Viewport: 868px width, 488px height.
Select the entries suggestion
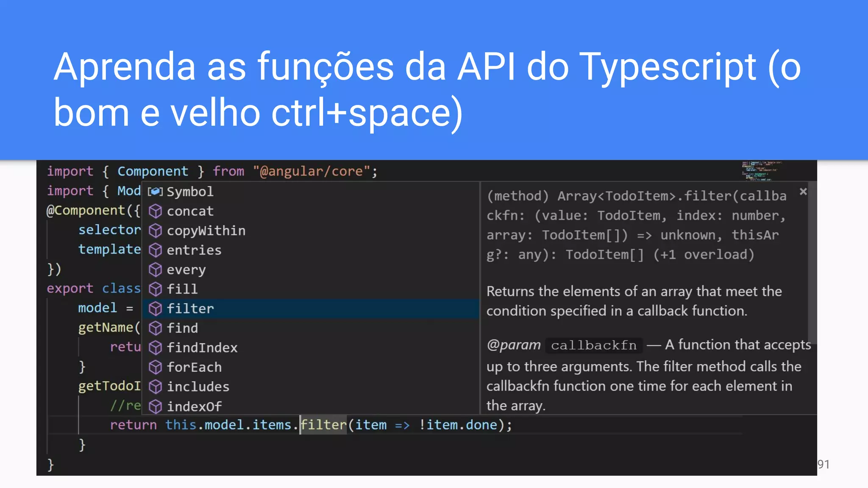coord(311,250)
